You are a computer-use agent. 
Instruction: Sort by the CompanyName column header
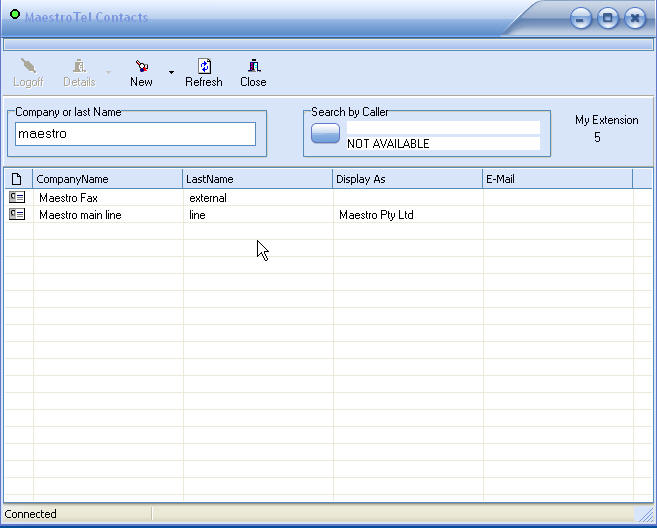point(107,179)
